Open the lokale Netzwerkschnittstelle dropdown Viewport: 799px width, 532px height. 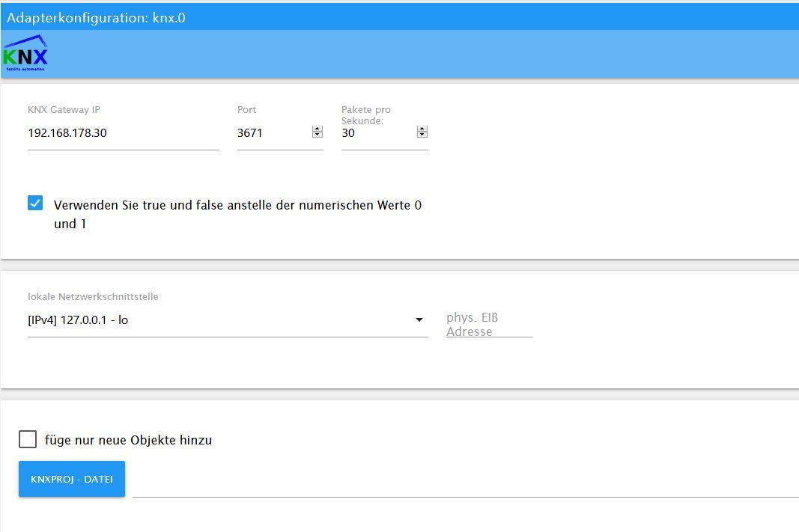coord(227,320)
